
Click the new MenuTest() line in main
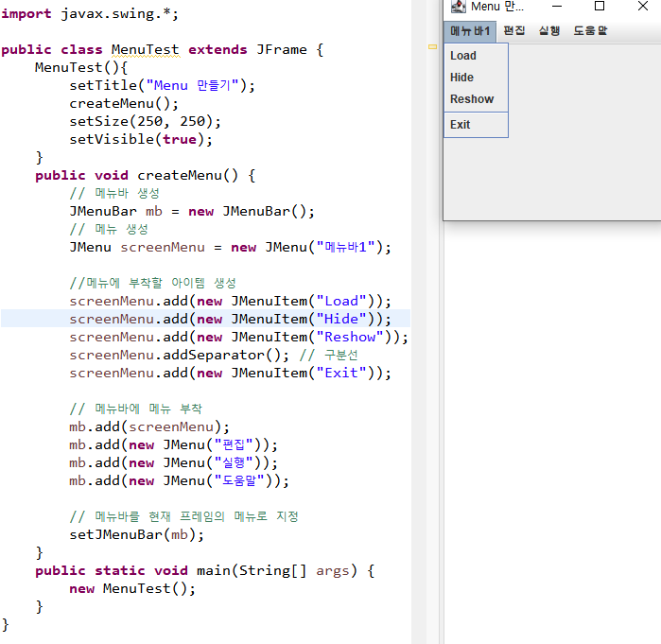tap(132, 588)
